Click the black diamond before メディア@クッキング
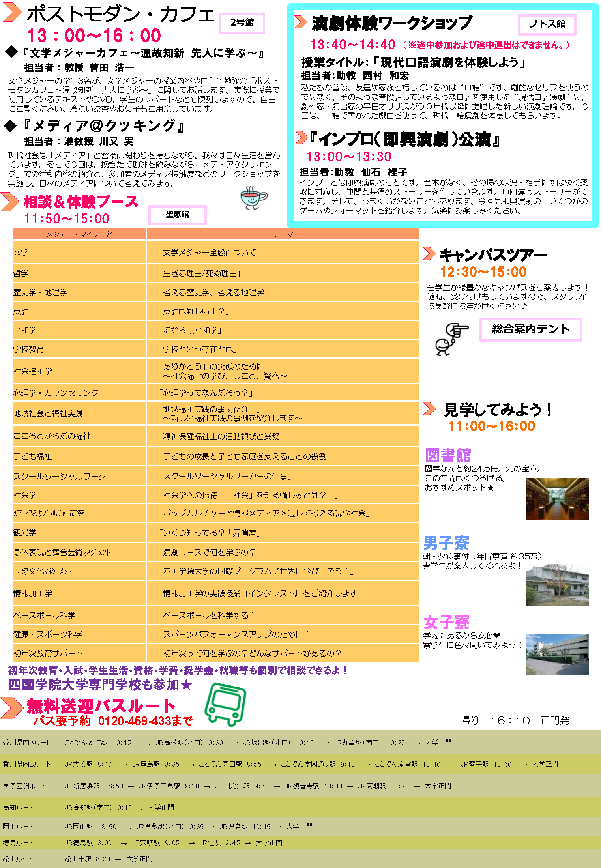Viewport: 601px width, 868px height. (10, 126)
